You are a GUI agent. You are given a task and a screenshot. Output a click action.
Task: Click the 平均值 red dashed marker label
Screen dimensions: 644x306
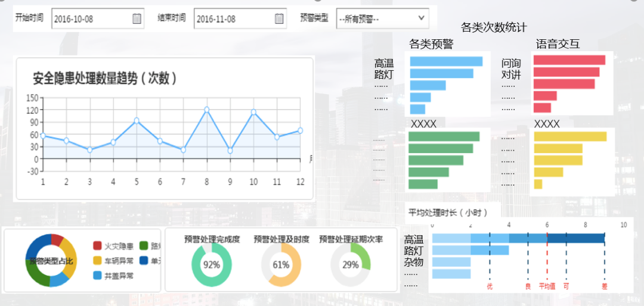(547, 286)
